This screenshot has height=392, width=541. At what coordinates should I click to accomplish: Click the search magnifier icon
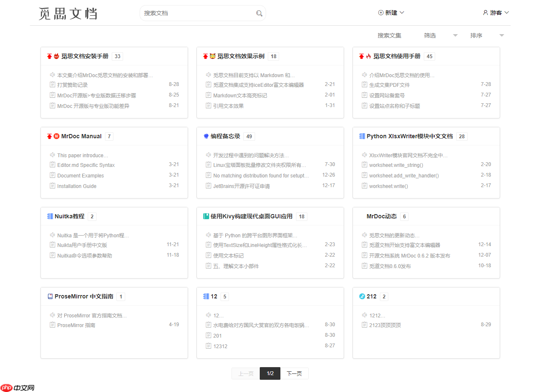(x=259, y=13)
